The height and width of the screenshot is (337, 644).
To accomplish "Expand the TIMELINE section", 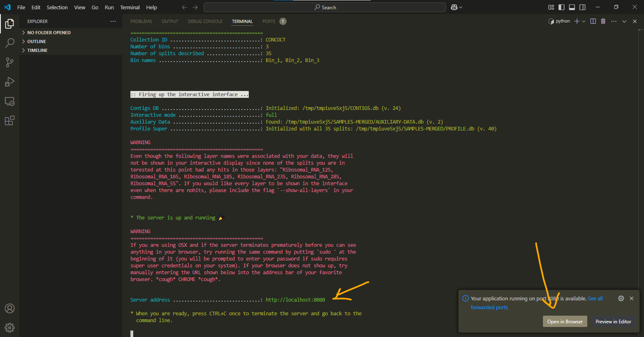I will pos(37,50).
